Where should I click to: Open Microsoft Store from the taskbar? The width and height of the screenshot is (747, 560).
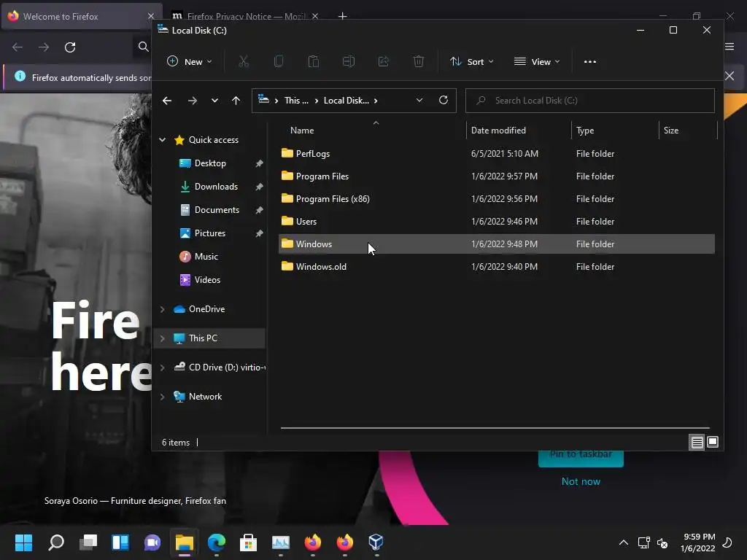click(x=248, y=542)
